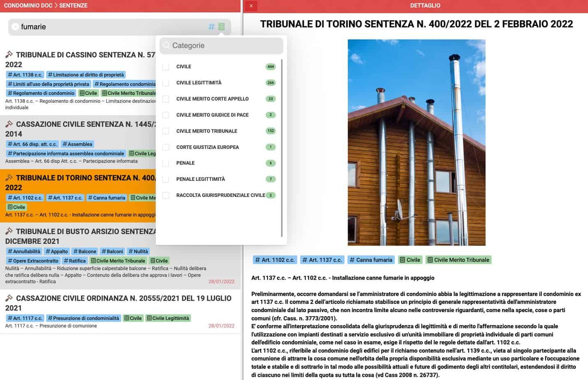Click the 152 count badge for Civile Merito Tribunale

click(270, 131)
